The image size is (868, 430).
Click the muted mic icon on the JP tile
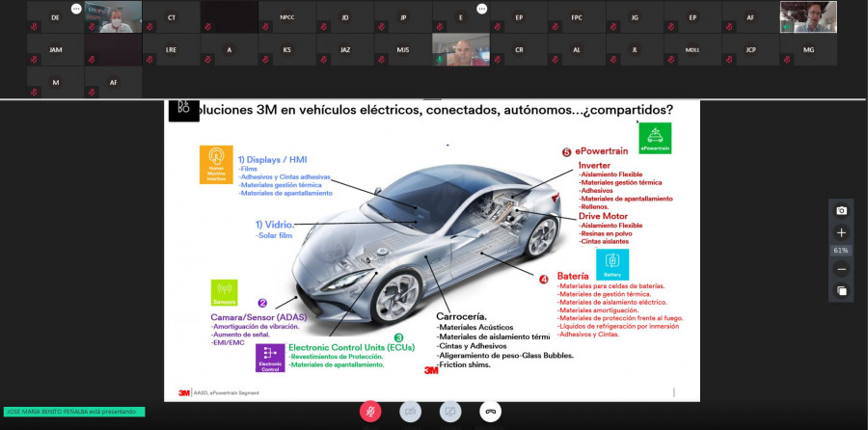[x=381, y=27]
